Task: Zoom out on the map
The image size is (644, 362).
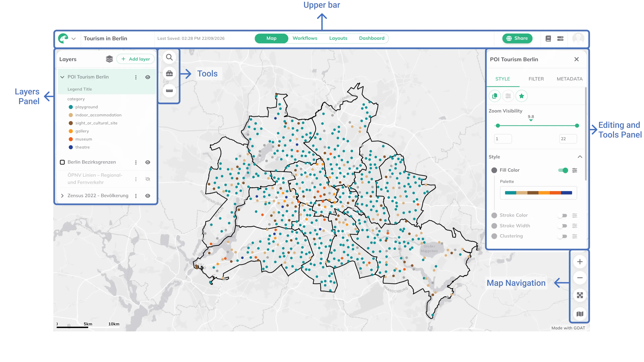Action: [580, 278]
